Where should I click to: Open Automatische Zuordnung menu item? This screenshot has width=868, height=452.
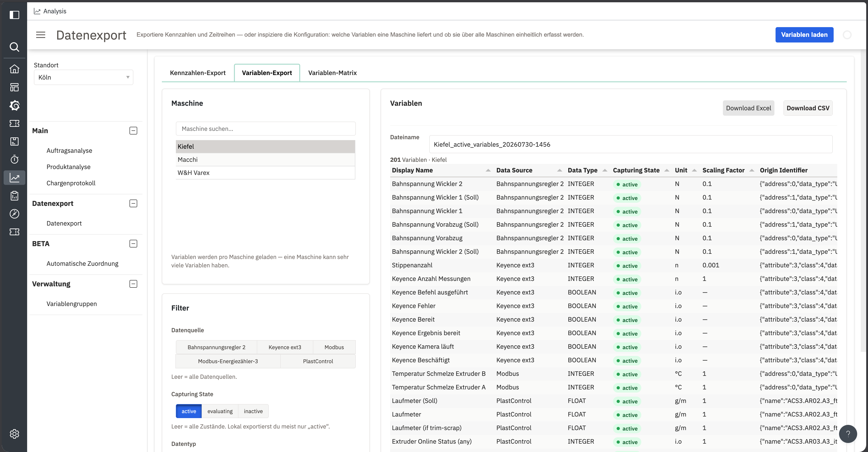[x=82, y=263]
